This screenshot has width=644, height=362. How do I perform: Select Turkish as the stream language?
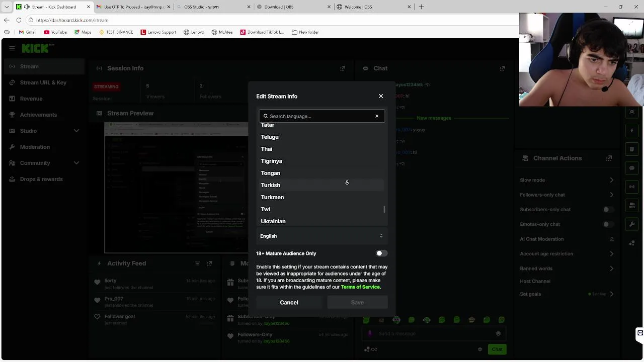point(321,185)
